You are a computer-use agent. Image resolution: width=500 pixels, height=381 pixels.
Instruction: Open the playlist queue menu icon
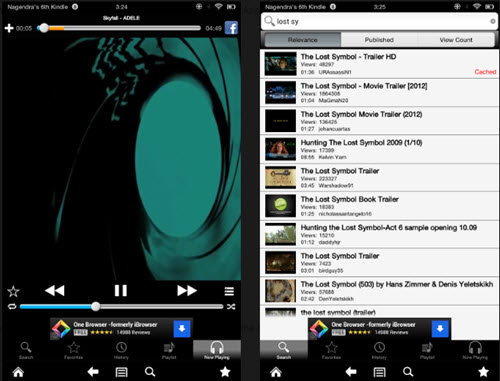(x=229, y=291)
